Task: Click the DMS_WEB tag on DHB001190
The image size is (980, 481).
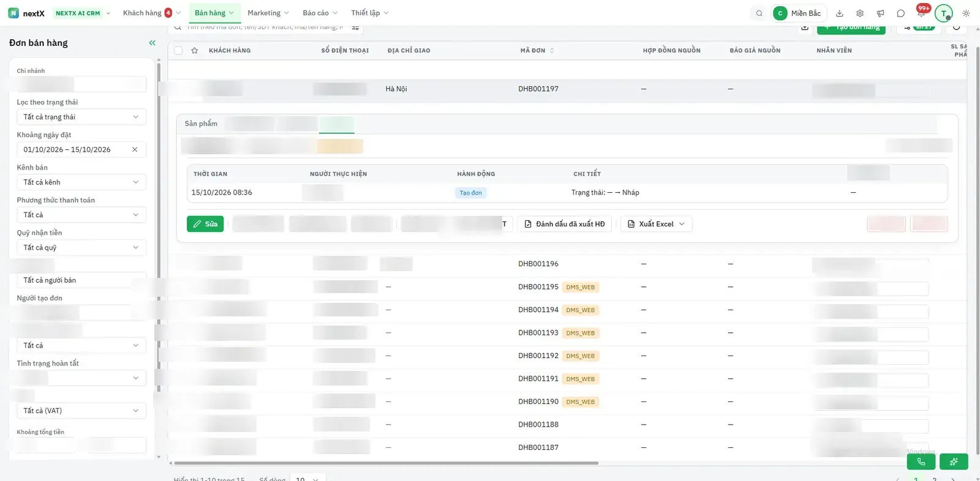Action: pyautogui.click(x=581, y=402)
